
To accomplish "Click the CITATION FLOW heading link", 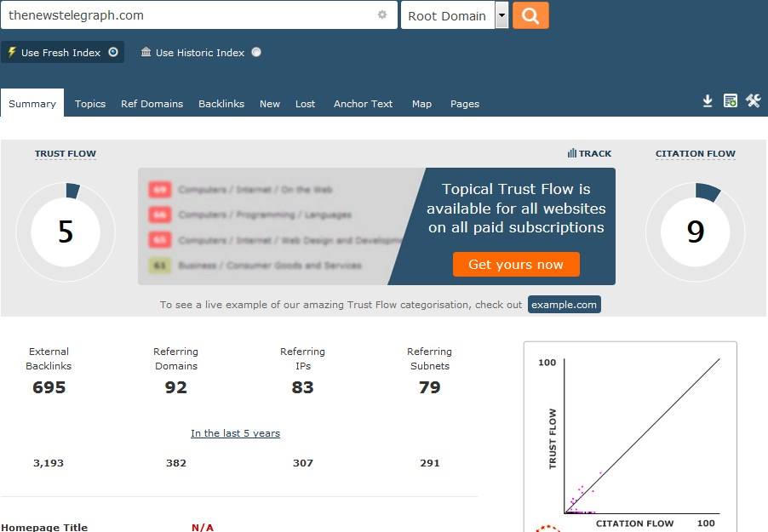I will tap(696, 153).
